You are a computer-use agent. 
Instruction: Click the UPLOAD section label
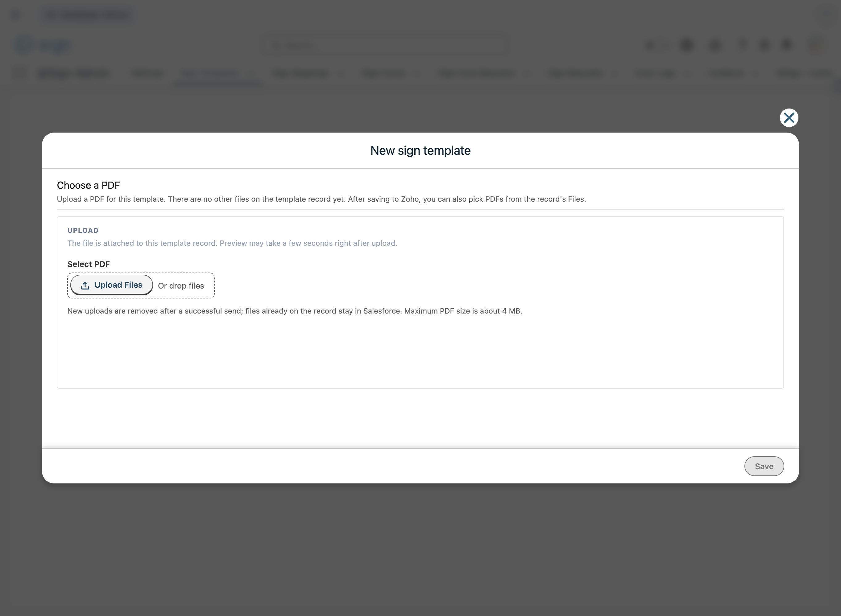(83, 230)
